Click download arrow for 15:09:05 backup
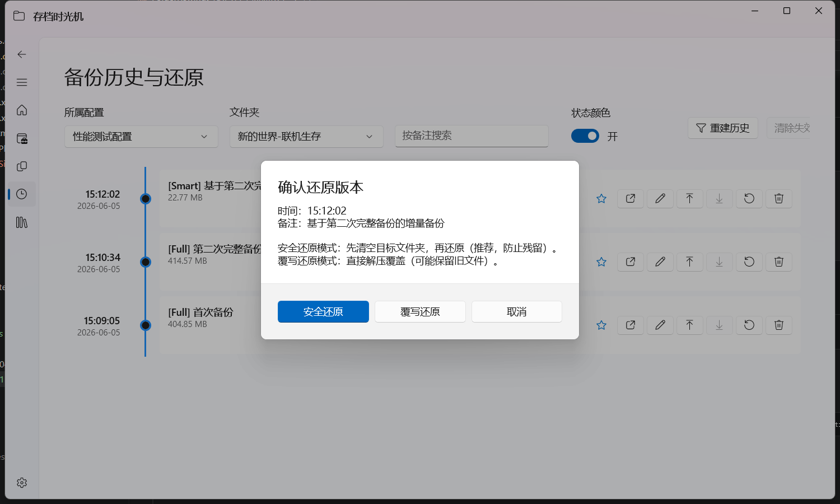The image size is (840, 504). coord(720,325)
